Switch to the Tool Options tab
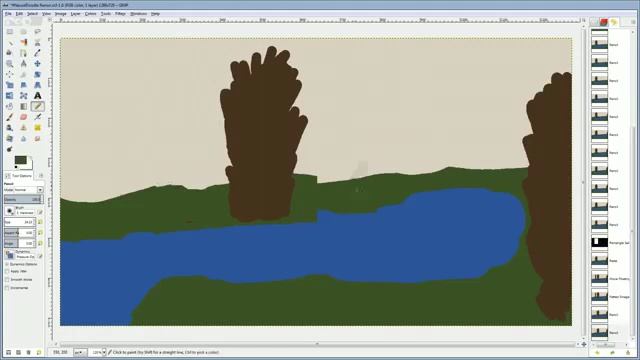The height and width of the screenshot is (360, 640). coord(18,176)
